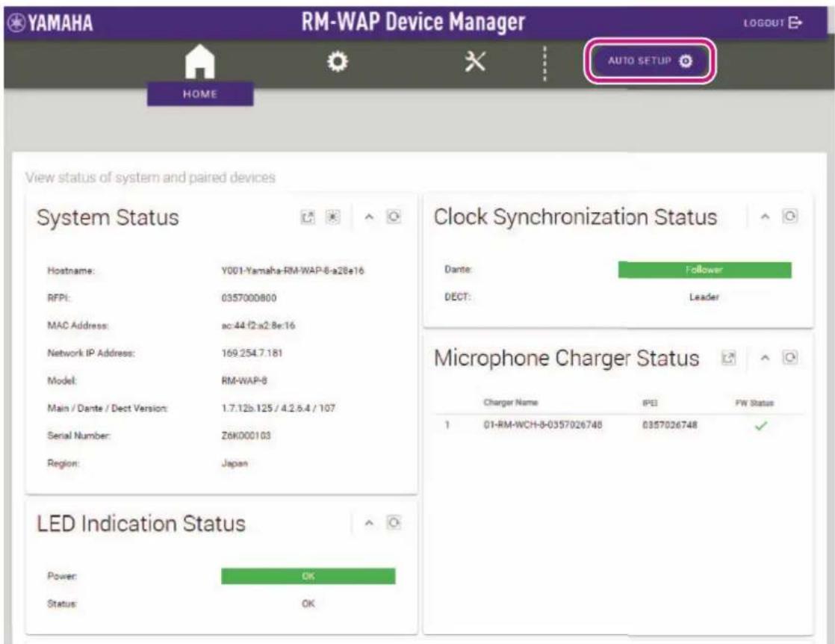The height and width of the screenshot is (644, 835).
Task: Select the RFPI value 0357000800
Action: pyautogui.click(x=249, y=298)
